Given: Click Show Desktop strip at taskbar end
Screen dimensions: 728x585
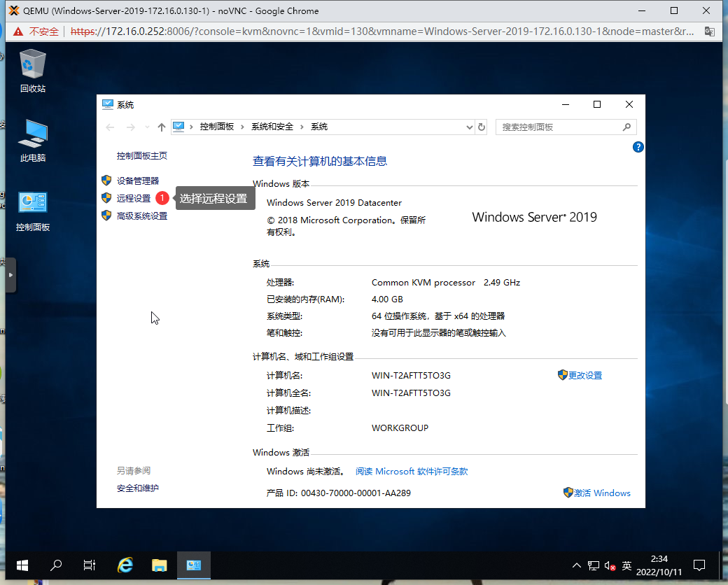Looking at the screenshot, I should tap(720, 565).
